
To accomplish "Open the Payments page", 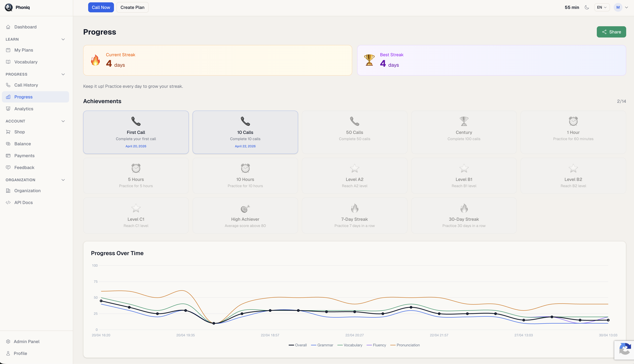I will (35, 155).
